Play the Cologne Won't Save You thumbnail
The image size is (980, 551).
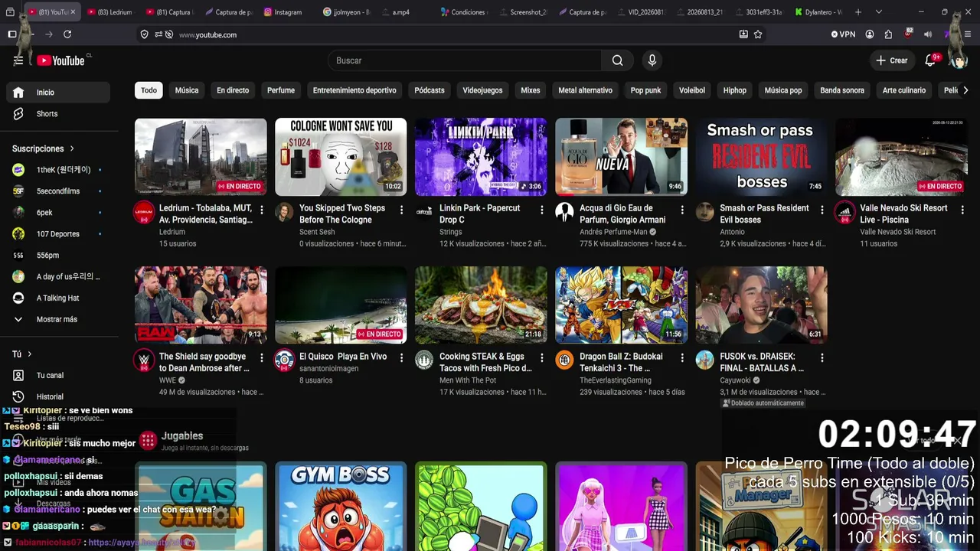[x=341, y=157]
